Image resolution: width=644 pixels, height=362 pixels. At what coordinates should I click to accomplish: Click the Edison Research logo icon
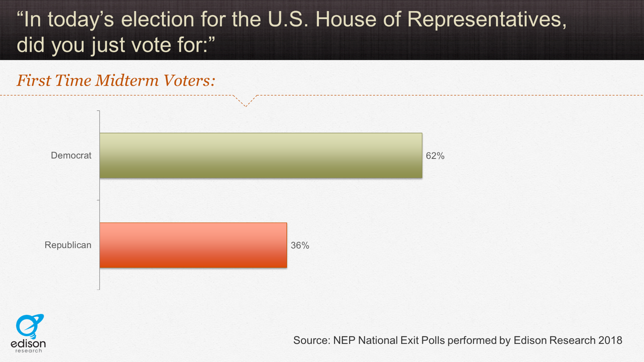click(30, 326)
